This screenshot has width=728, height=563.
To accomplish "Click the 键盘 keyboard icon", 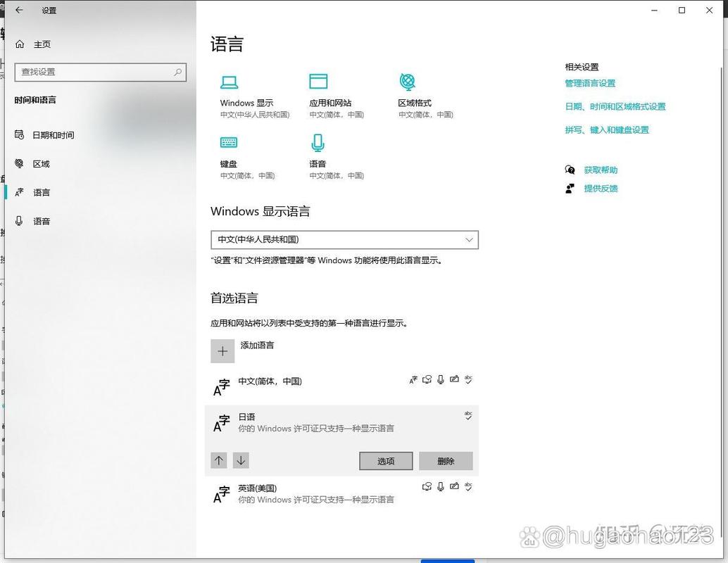I will point(229,141).
